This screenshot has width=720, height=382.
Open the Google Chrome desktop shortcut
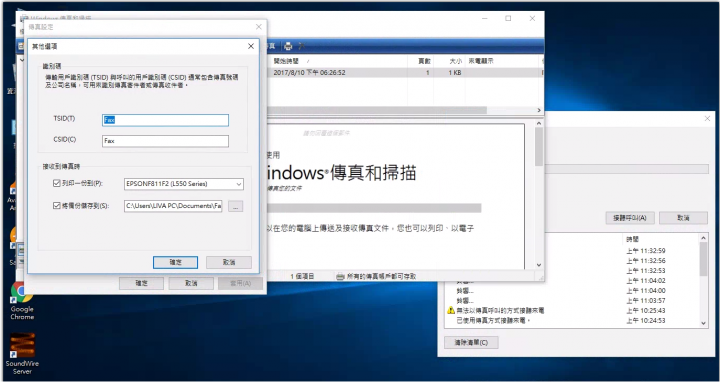[22, 301]
